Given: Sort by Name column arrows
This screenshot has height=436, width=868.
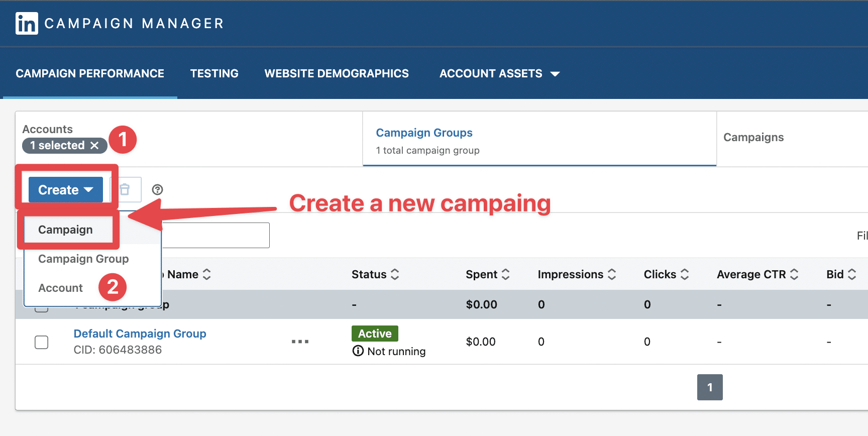Looking at the screenshot, I should pyautogui.click(x=206, y=274).
